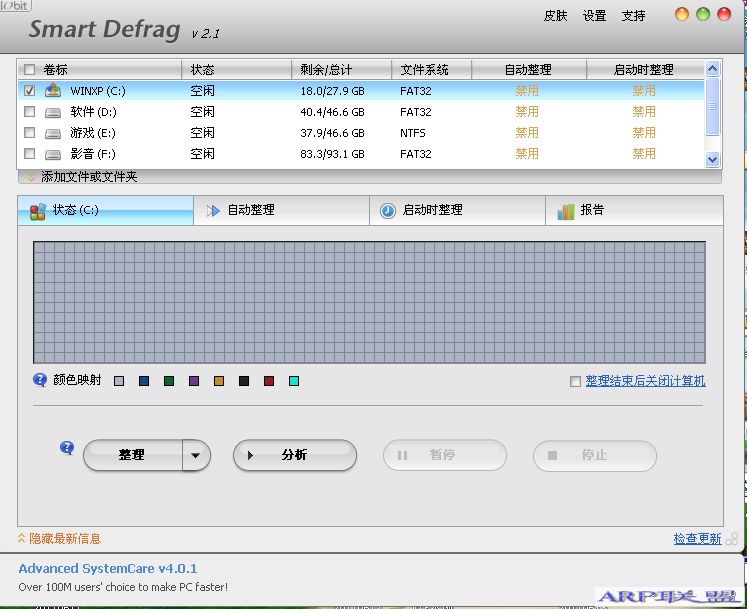Click the chevron icon beside 隐藏最新信息

(x=21, y=538)
